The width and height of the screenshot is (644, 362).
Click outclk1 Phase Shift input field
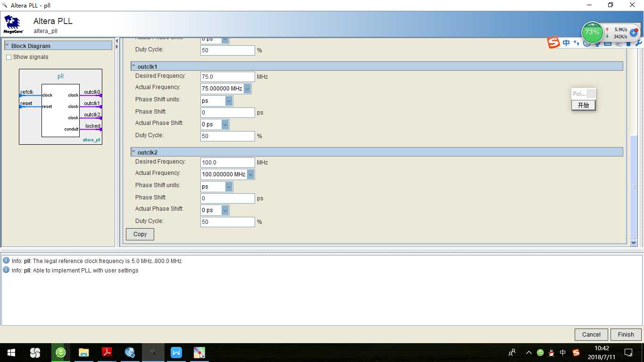click(x=228, y=113)
